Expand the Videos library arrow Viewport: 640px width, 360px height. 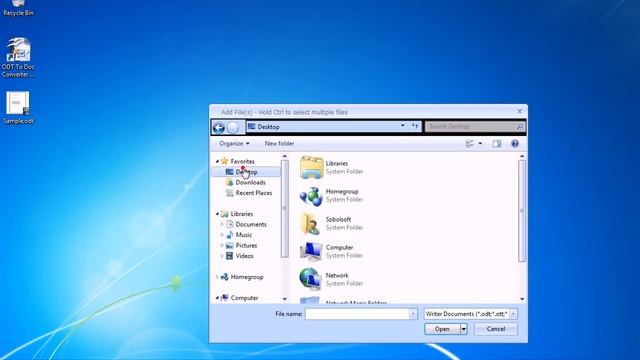(x=222, y=256)
